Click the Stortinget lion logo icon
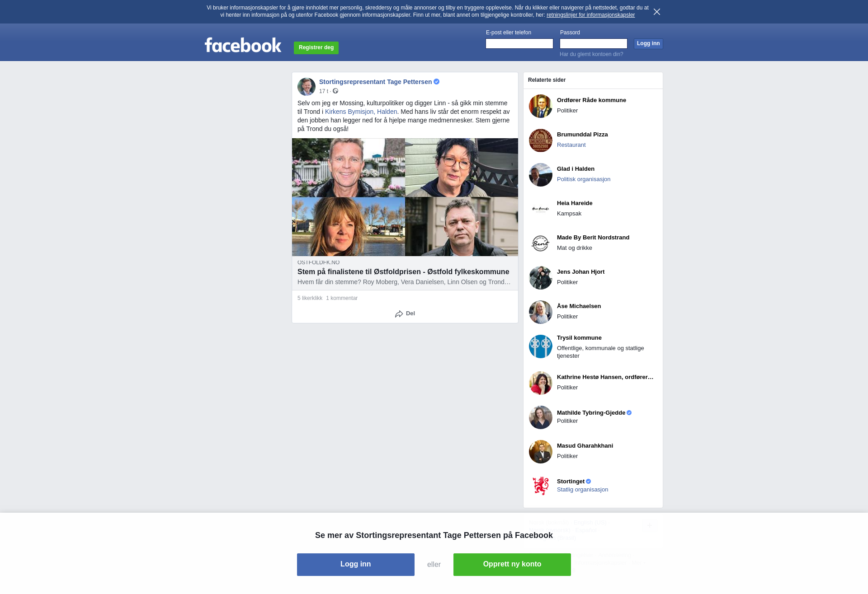Screen dimensions: 868x594 pyautogui.click(x=540, y=486)
